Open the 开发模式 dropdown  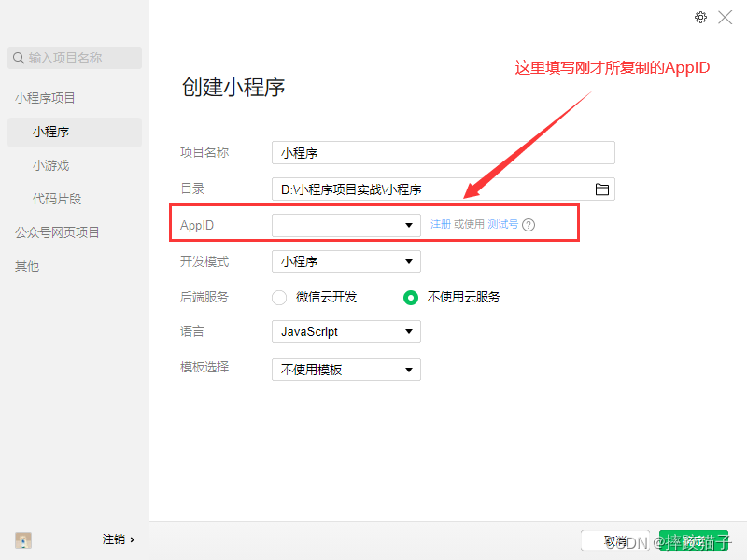[408, 262]
